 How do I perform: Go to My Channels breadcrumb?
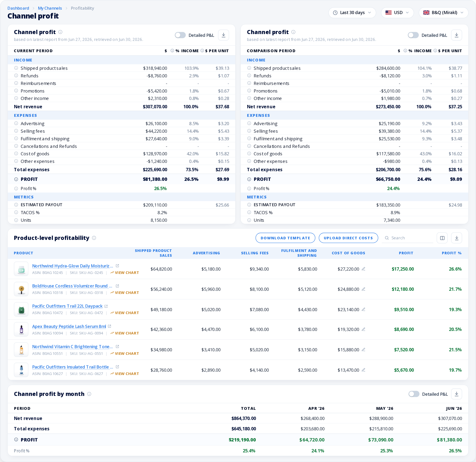pos(50,8)
